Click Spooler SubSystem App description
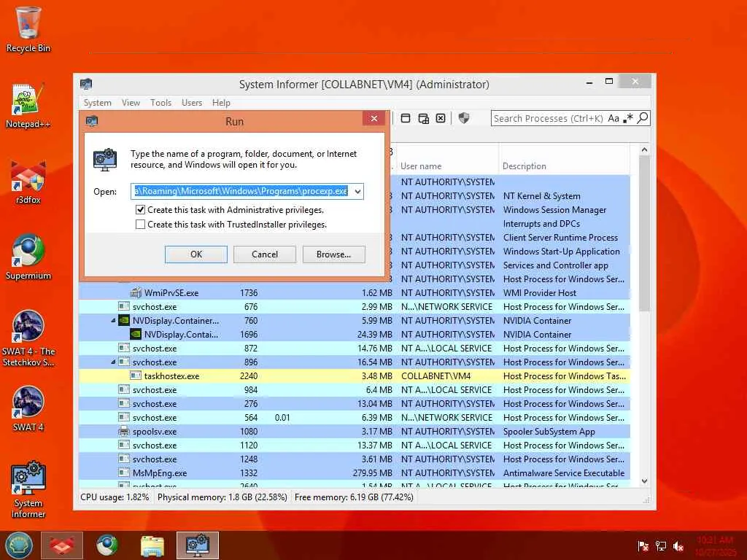The image size is (747, 560). click(x=549, y=432)
